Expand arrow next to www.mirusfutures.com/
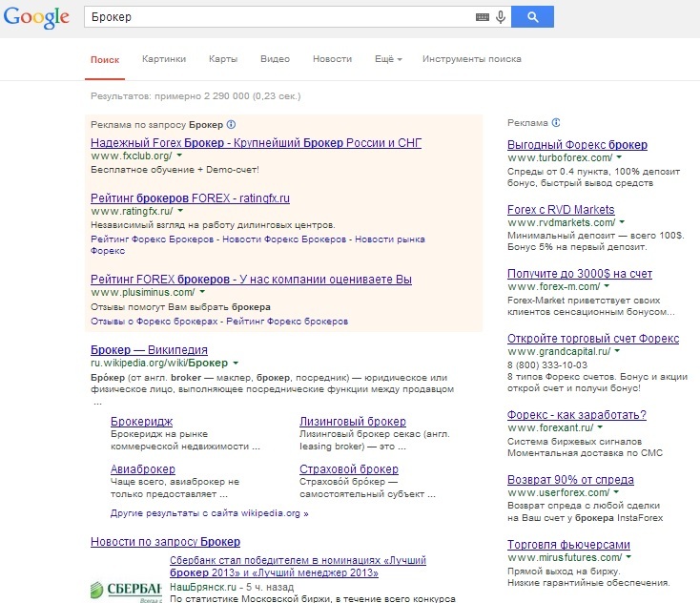The height and width of the screenshot is (603, 700). coord(628,557)
